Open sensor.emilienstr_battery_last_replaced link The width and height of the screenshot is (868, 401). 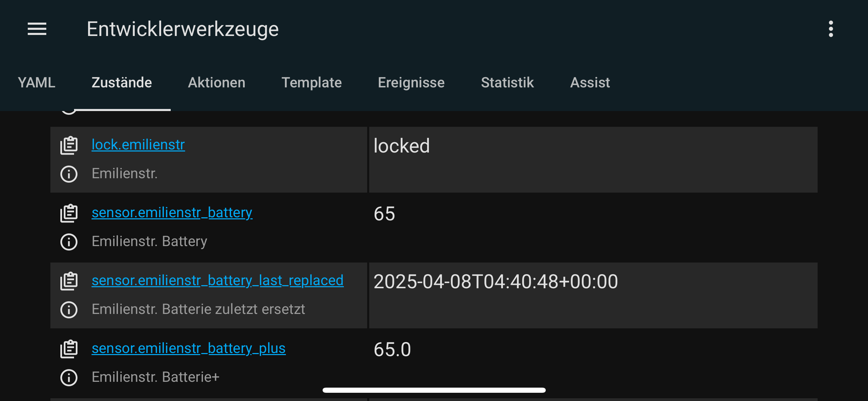tap(218, 280)
